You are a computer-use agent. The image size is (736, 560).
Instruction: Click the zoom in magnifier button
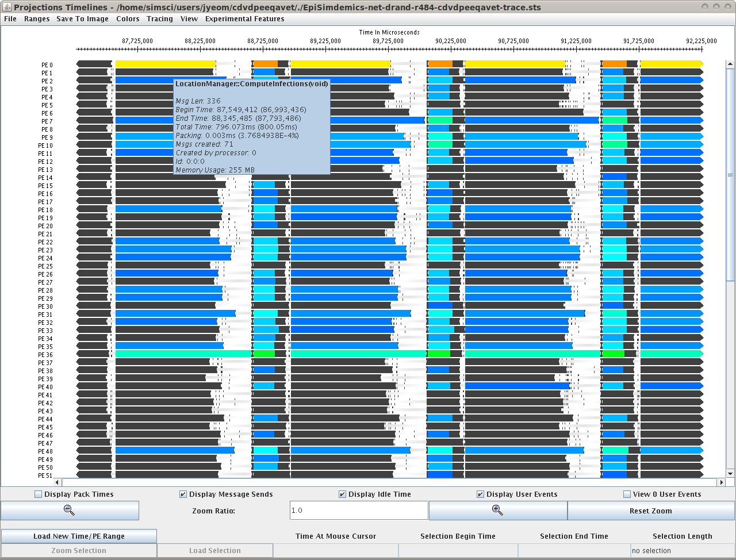coord(497,511)
